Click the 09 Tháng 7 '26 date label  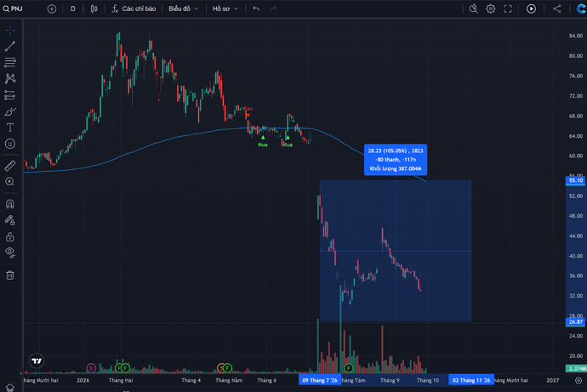coord(320,380)
